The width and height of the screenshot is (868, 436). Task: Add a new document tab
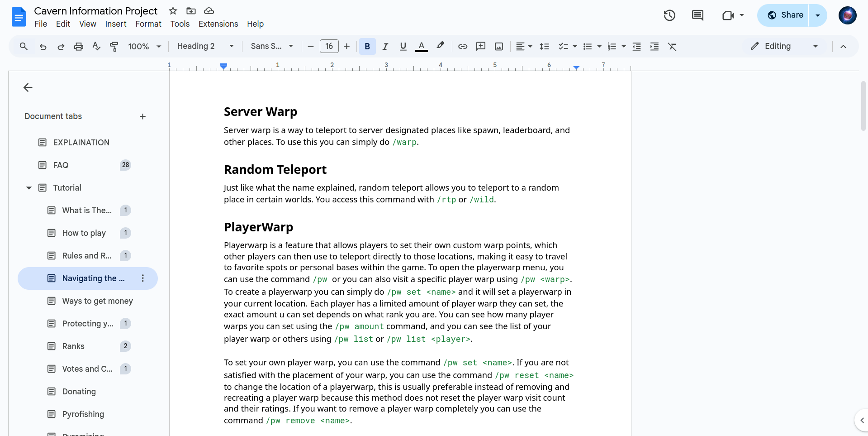coord(142,116)
